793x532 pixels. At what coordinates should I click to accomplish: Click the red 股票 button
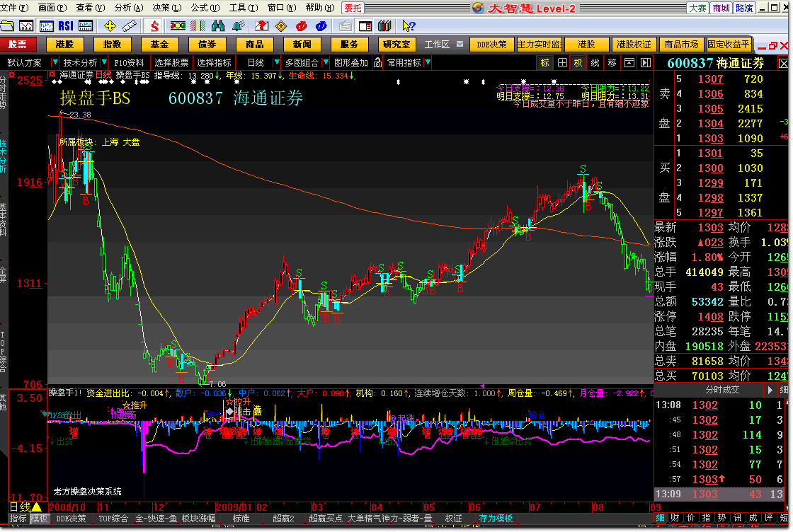click(18, 45)
